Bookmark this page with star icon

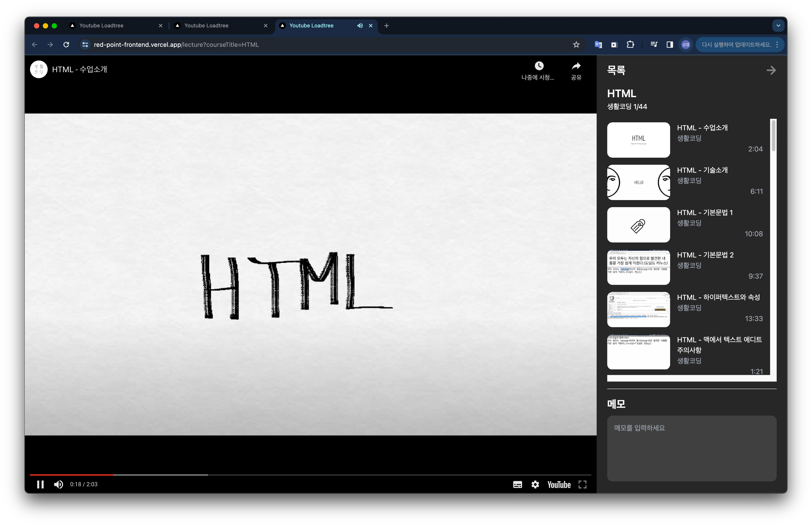(x=576, y=45)
